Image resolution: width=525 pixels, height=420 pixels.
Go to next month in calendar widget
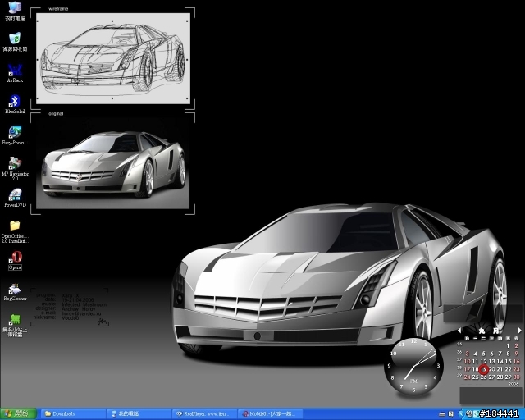(519, 331)
